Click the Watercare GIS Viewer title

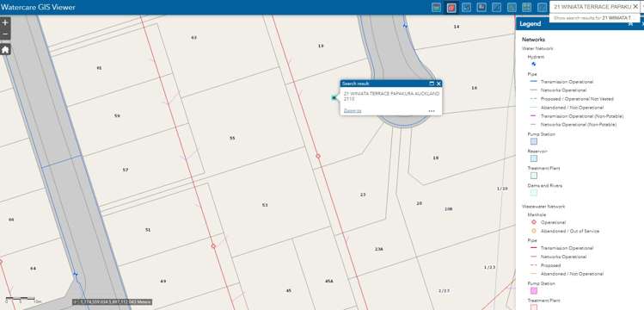(38, 8)
